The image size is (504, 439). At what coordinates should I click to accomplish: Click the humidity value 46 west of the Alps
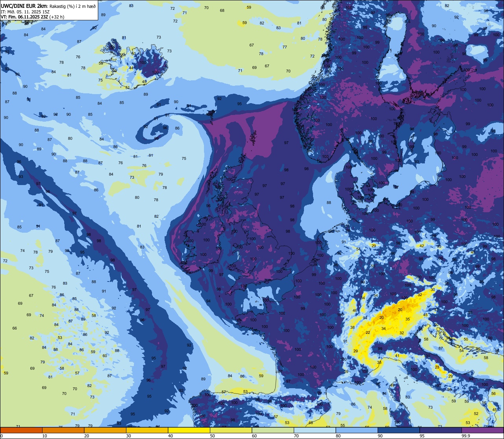[354, 311]
